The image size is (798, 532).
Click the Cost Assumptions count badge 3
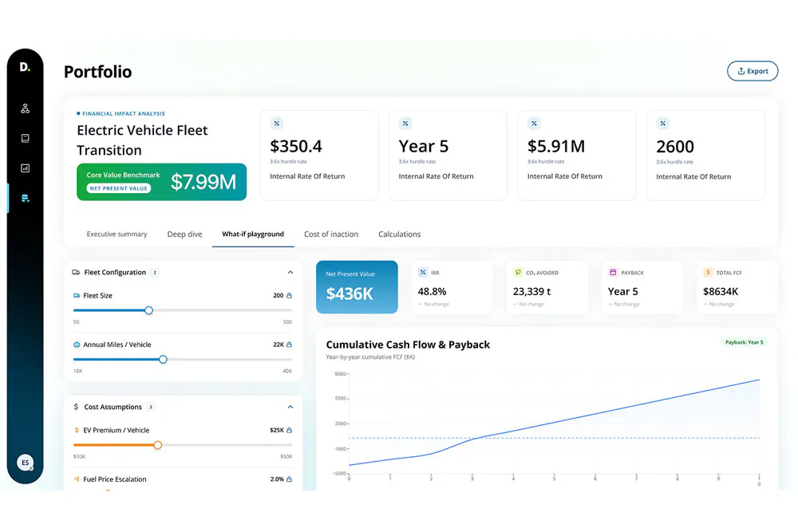151,407
